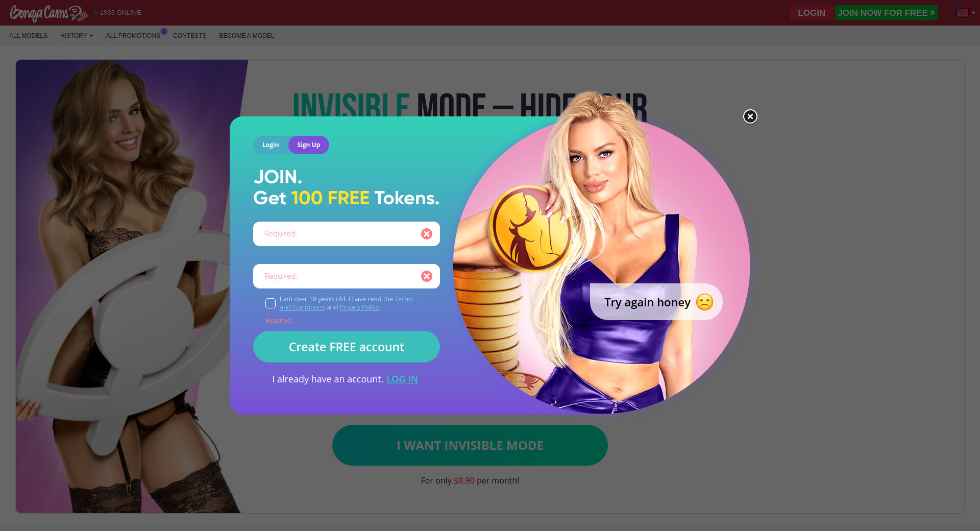Clear the first Required field error icon

[x=427, y=234]
